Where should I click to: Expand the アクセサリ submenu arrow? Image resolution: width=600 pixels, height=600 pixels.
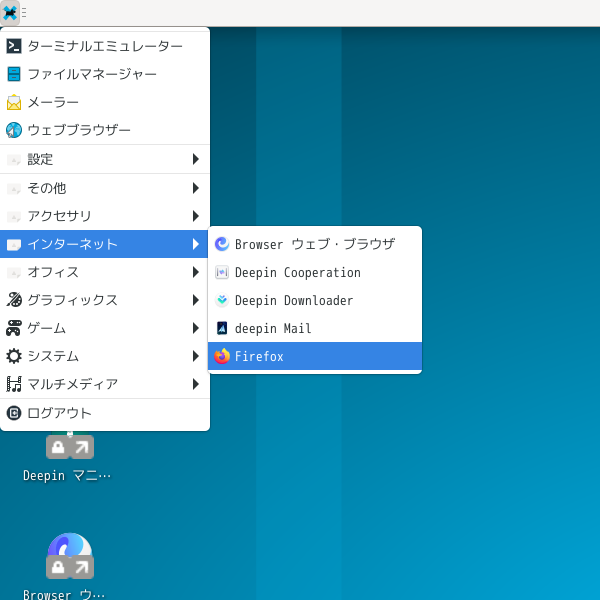tap(196, 216)
